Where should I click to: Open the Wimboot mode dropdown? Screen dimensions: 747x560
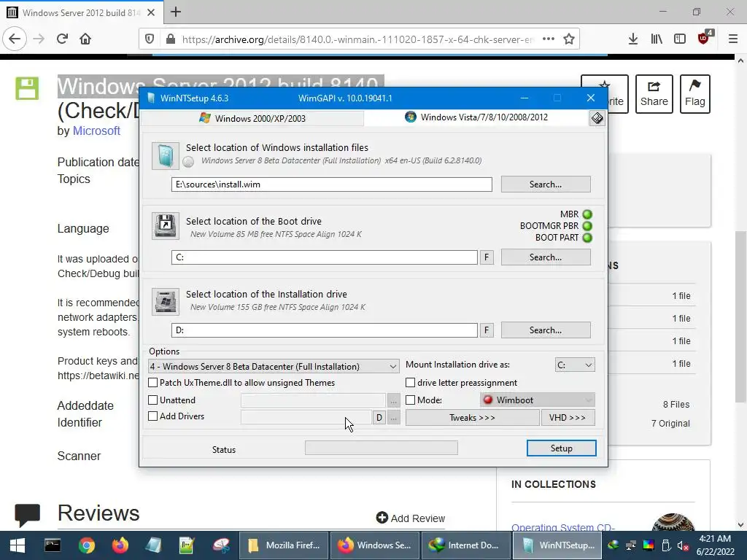click(x=538, y=400)
